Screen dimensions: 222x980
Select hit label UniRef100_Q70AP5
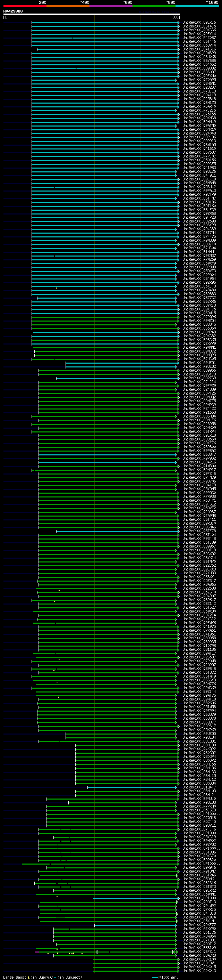pos(199,80)
